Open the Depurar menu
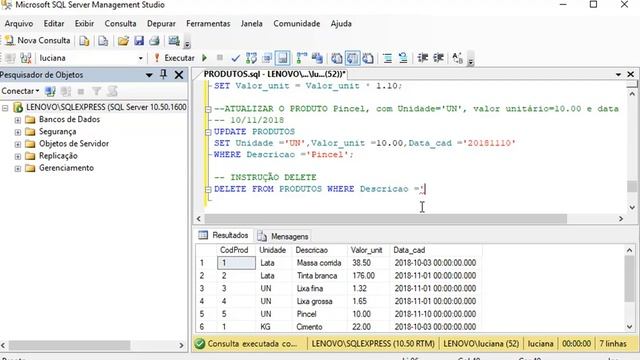Image resolution: width=640 pixels, height=360 pixels. pos(161,24)
